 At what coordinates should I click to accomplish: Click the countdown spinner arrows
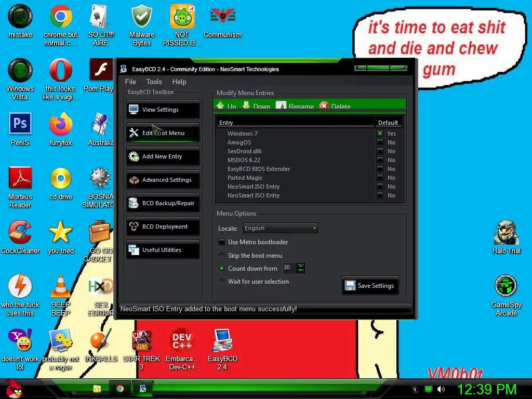click(x=301, y=268)
